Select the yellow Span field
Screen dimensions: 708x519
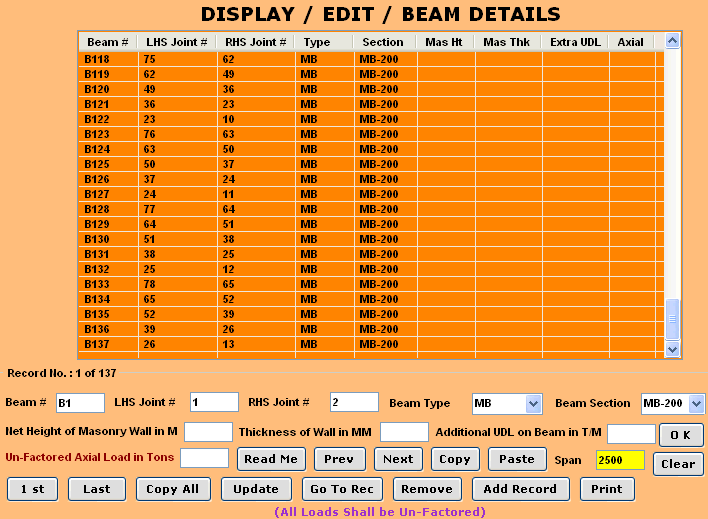(x=620, y=460)
